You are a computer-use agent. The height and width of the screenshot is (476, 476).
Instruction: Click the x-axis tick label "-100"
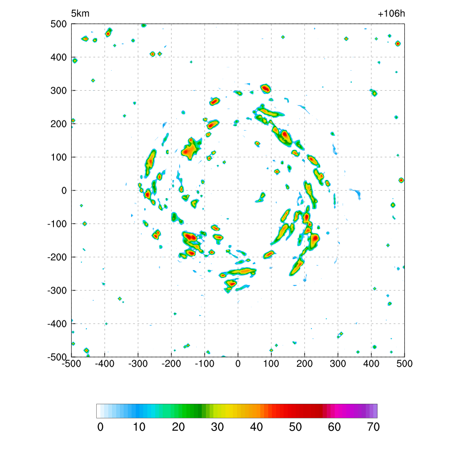pos(205,364)
